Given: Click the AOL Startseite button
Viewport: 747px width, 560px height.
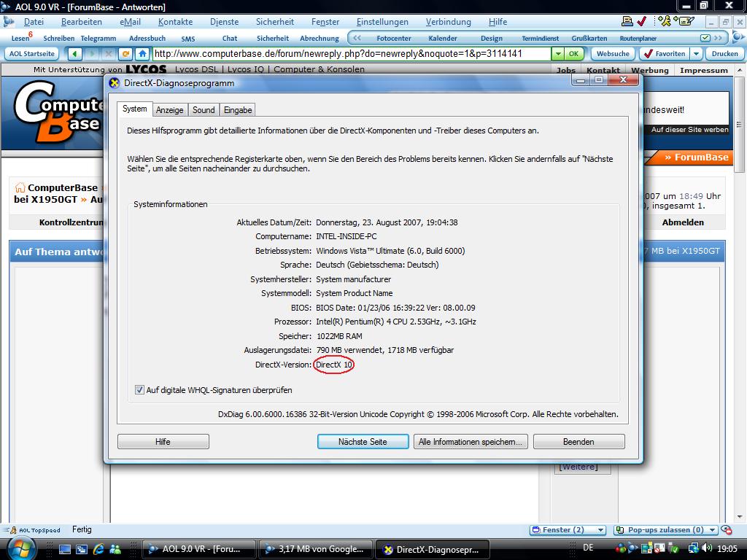Looking at the screenshot, I should (x=32, y=54).
